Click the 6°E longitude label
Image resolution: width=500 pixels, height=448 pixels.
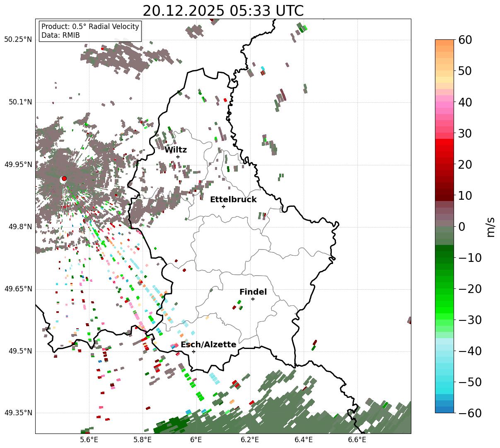(196, 440)
